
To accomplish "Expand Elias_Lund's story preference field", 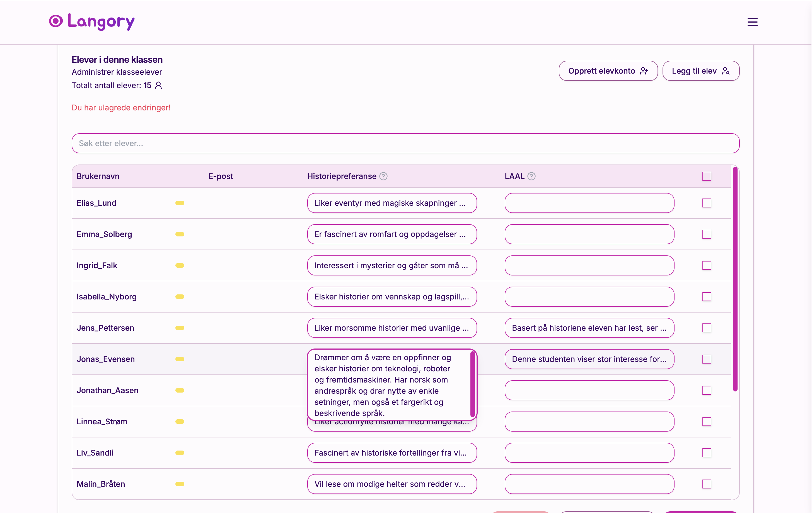I will [x=391, y=203].
